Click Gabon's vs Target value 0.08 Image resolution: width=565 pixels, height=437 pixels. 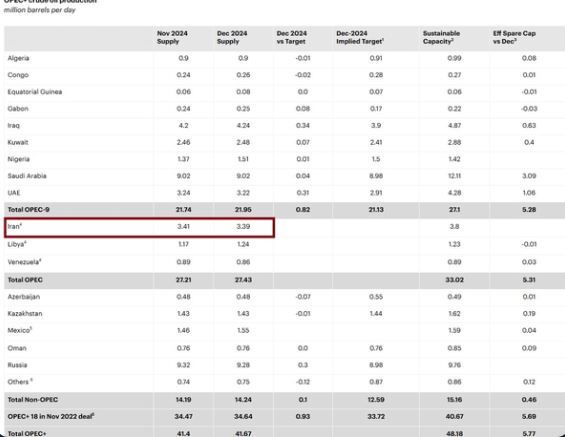click(303, 108)
